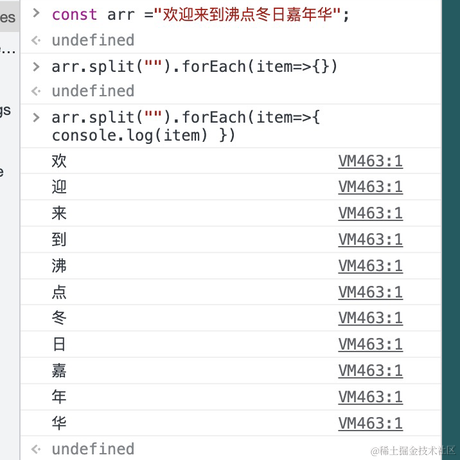
Task: Open VM463:1 link beside 来
Action: click(370, 213)
